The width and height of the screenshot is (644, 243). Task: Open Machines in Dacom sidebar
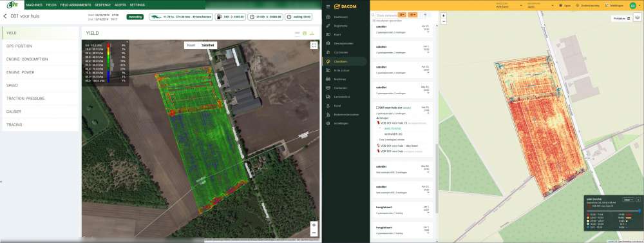click(339, 79)
